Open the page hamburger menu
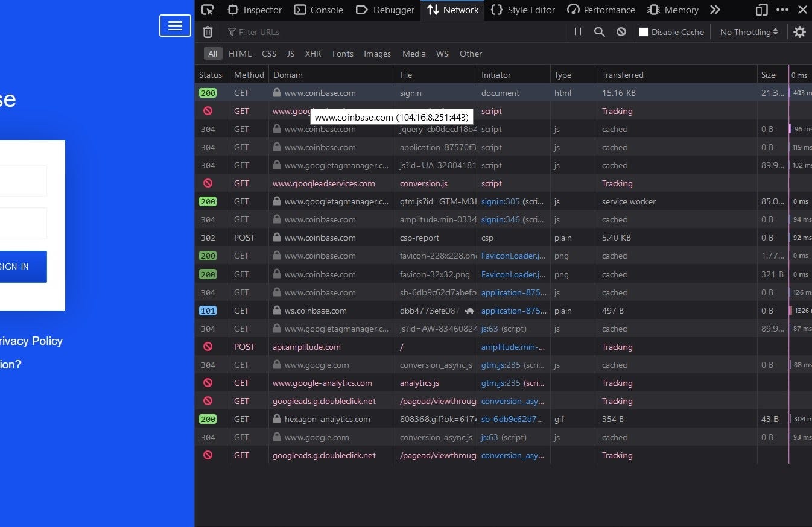Image resolution: width=812 pixels, height=527 pixels. tap(175, 25)
